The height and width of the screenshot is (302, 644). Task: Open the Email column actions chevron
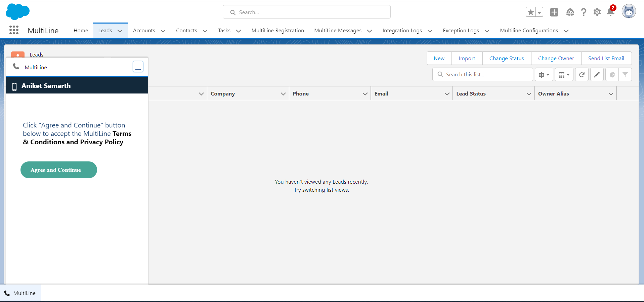point(447,94)
